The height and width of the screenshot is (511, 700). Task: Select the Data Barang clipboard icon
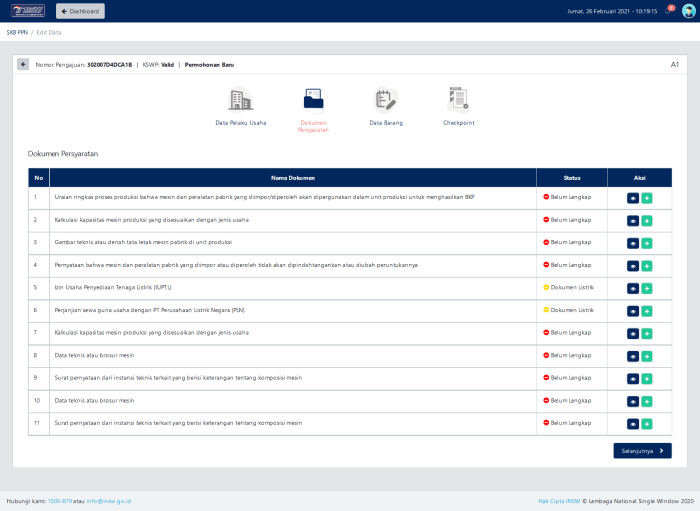pyautogui.click(x=385, y=100)
